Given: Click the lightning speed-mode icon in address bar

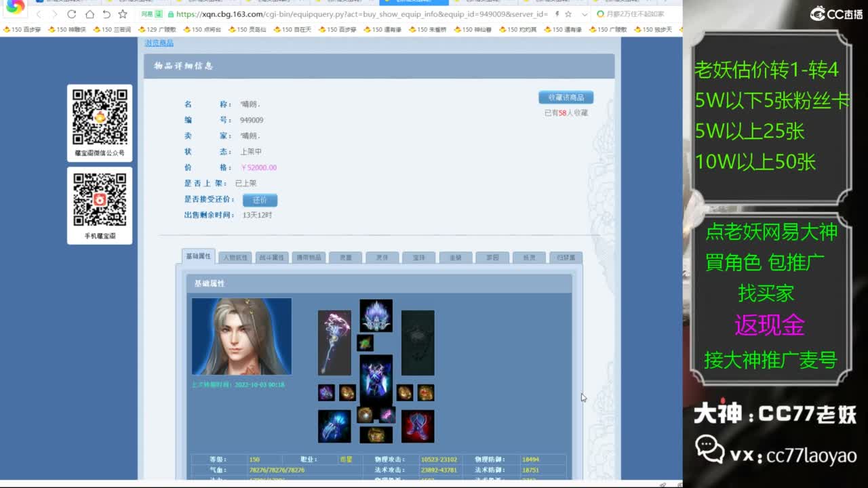Looking at the screenshot, I should coord(557,14).
